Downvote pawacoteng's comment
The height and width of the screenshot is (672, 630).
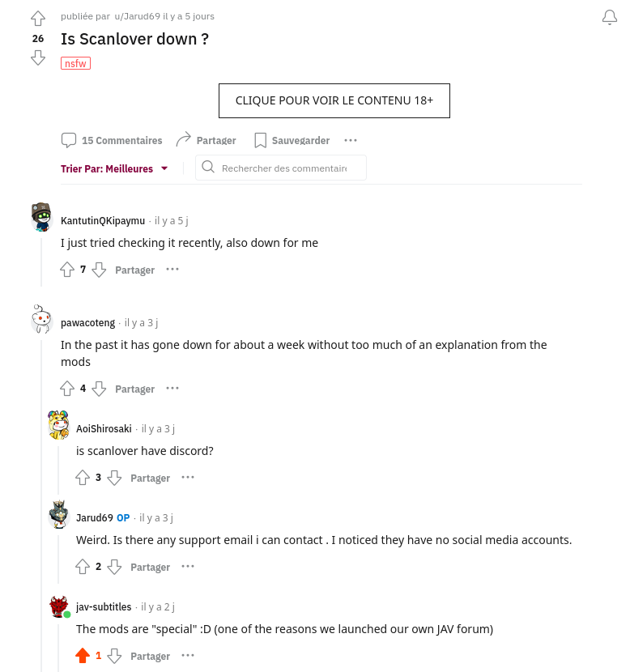tap(99, 389)
